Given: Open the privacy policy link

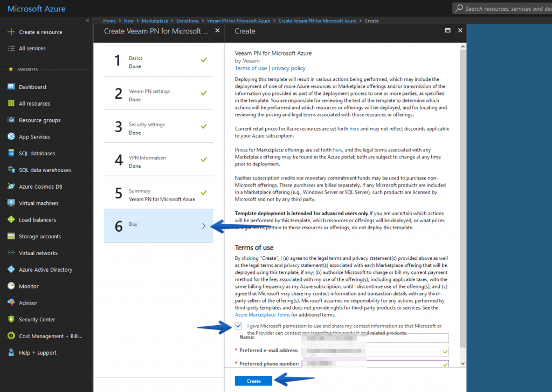Looking at the screenshot, I should coord(288,68).
